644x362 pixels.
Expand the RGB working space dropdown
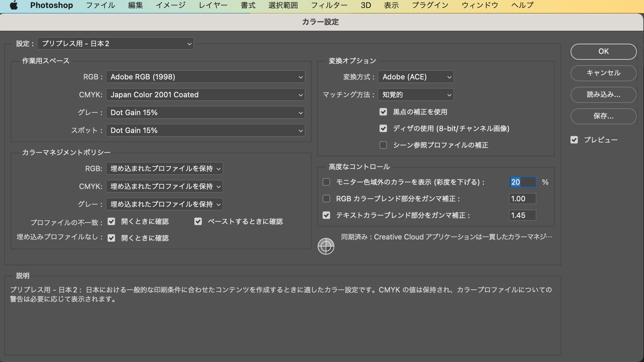pyautogui.click(x=205, y=77)
